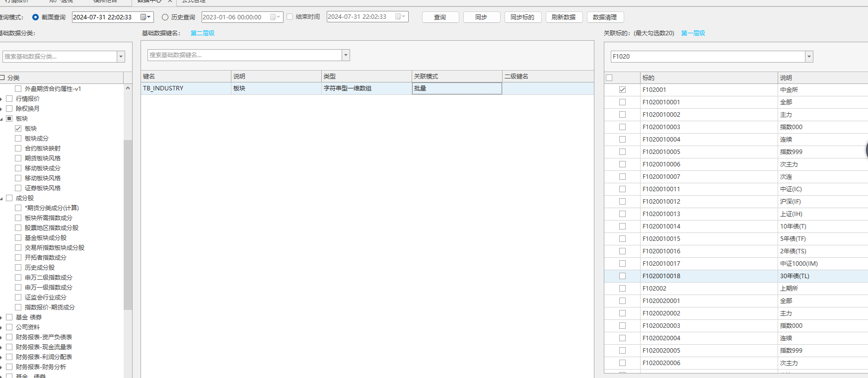The height and width of the screenshot is (378, 868).
Task: Toggle the 分类 header select-all checkbox
Action: pos(2,77)
